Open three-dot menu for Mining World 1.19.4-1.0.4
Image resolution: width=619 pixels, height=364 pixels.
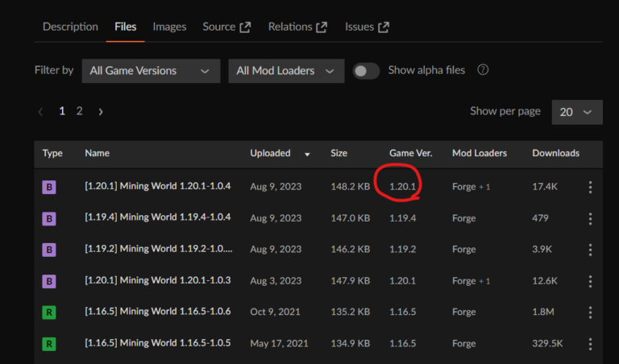click(590, 218)
